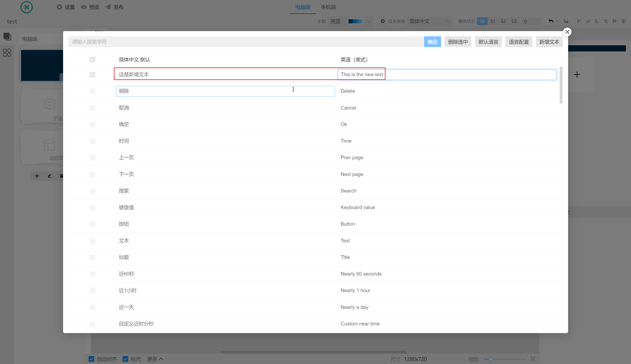631x364 pixels.
Task: Check the 搜索 row checkbox
Action: [92, 191]
